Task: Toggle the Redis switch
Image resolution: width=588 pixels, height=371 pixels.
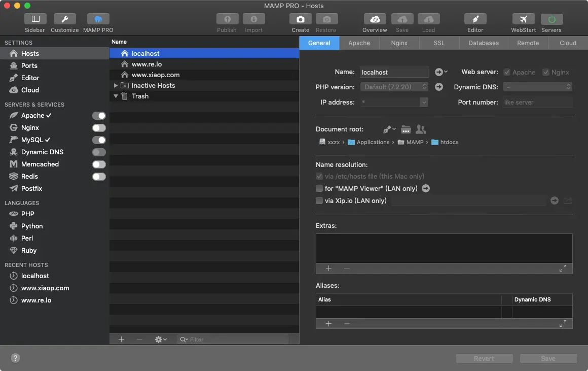Action: 99,177
